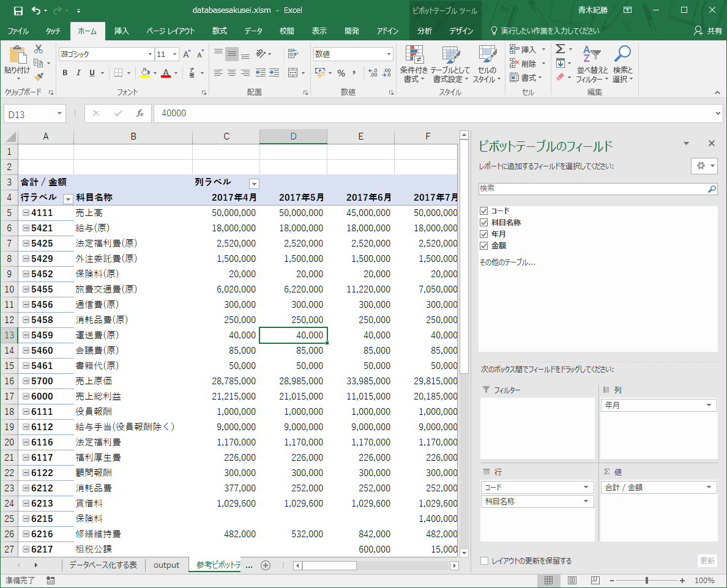The width and height of the screenshot is (727, 588).
Task: Click the AutoSum sigma icon
Action: [560, 49]
